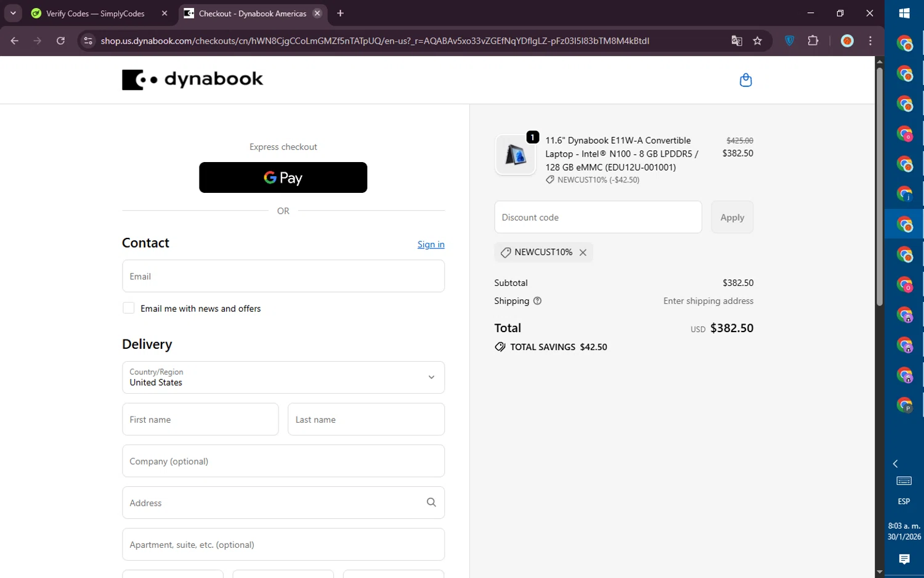Image resolution: width=924 pixels, height=578 pixels.
Task: Bookmark this page with star icon
Action: (758, 41)
